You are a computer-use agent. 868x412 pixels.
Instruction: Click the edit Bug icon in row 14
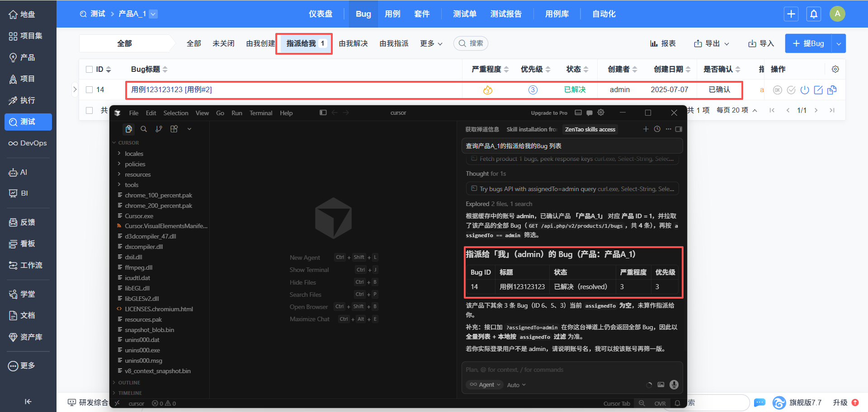coord(818,90)
